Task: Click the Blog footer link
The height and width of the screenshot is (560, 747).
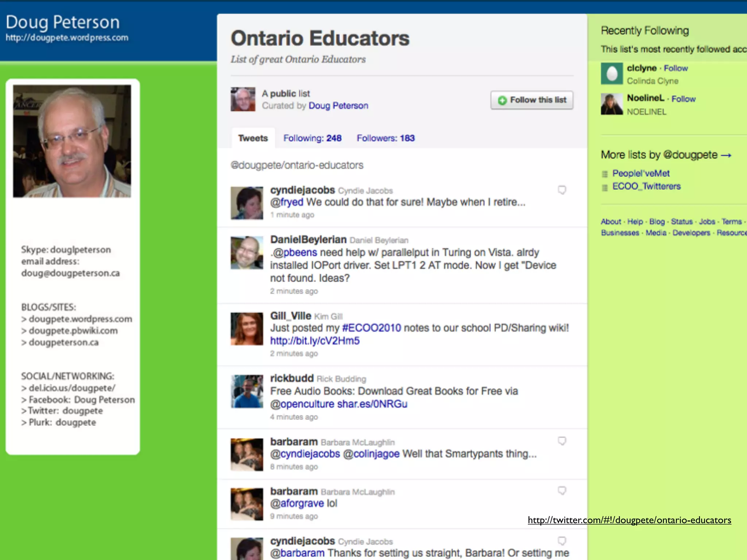Action: pos(657,222)
